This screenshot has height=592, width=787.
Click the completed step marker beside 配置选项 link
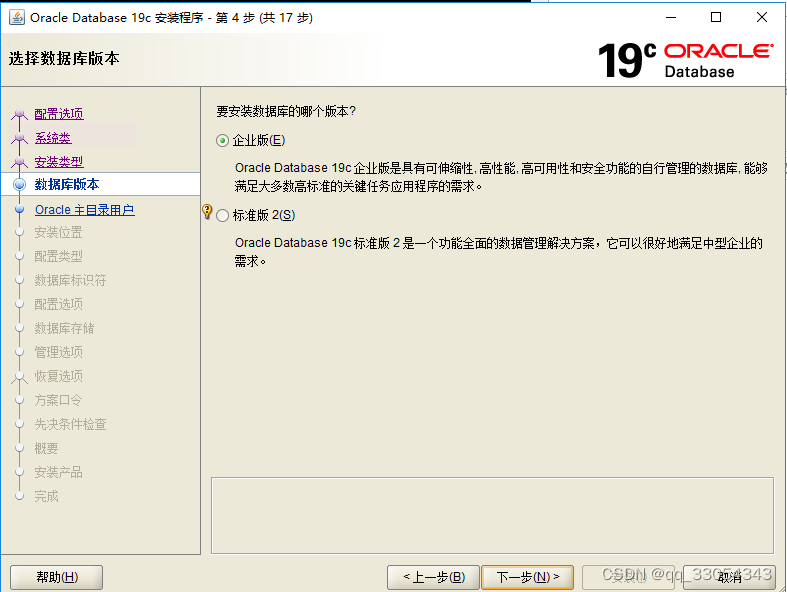pos(19,114)
